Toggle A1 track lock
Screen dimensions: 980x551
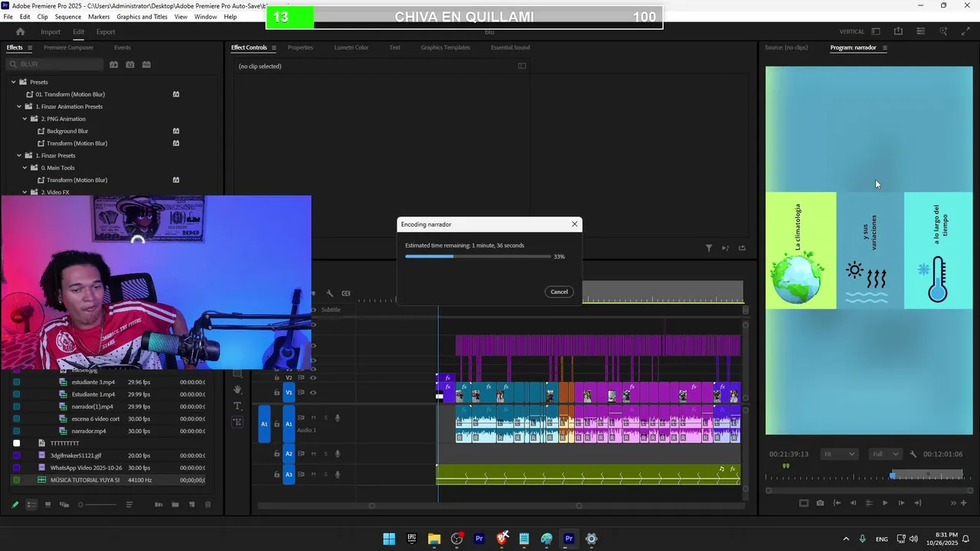(x=276, y=423)
